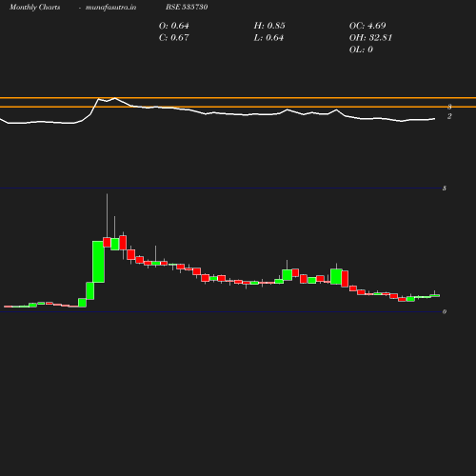
Task: Click the peak of the white indicator line
Action: [x=115, y=98]
